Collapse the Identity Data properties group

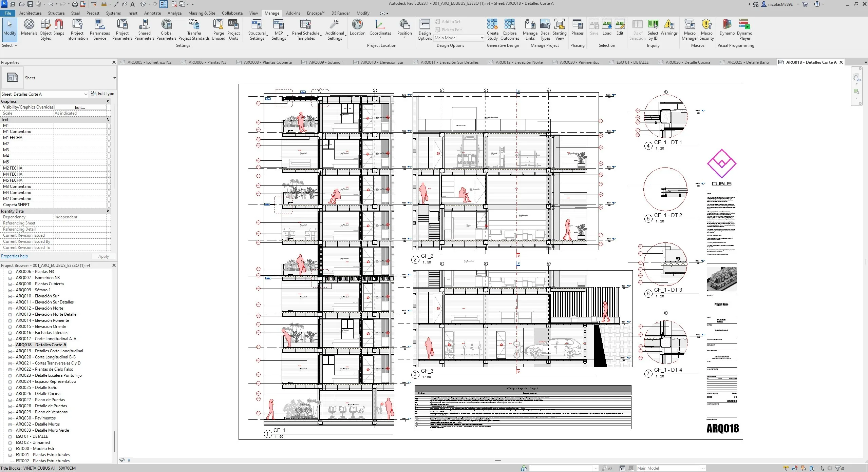tap(108, 211)
